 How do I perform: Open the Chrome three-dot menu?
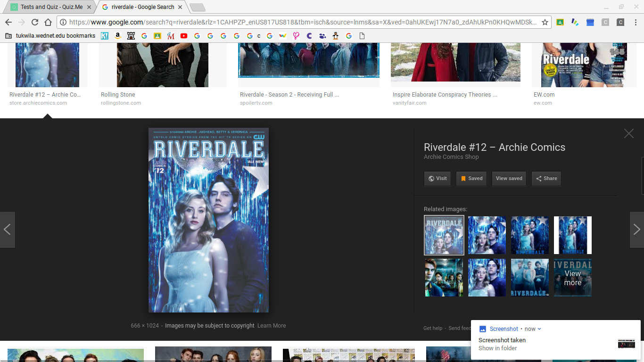tap(636, 22)
